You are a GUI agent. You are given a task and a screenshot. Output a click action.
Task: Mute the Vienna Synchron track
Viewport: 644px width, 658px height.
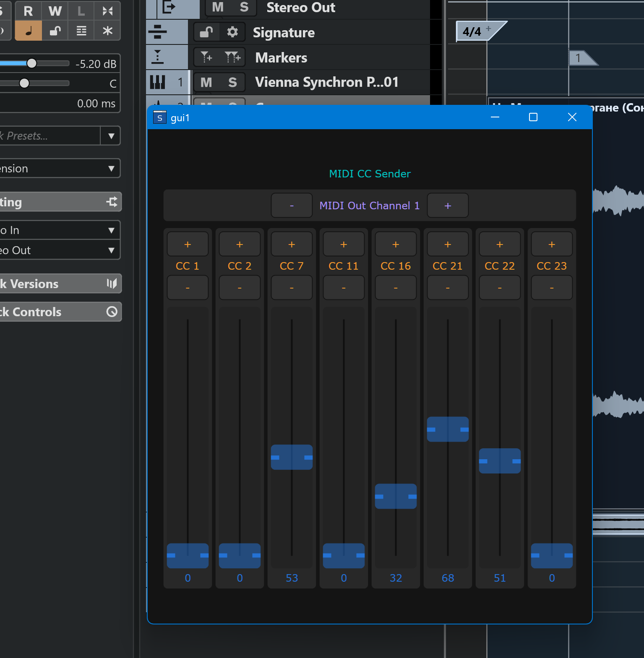206,82
